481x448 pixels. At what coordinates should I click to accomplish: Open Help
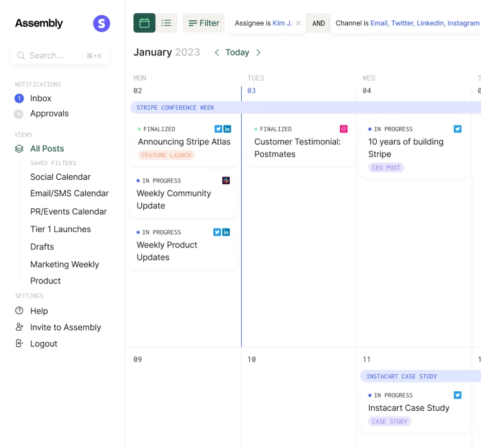tap(39, 311)
